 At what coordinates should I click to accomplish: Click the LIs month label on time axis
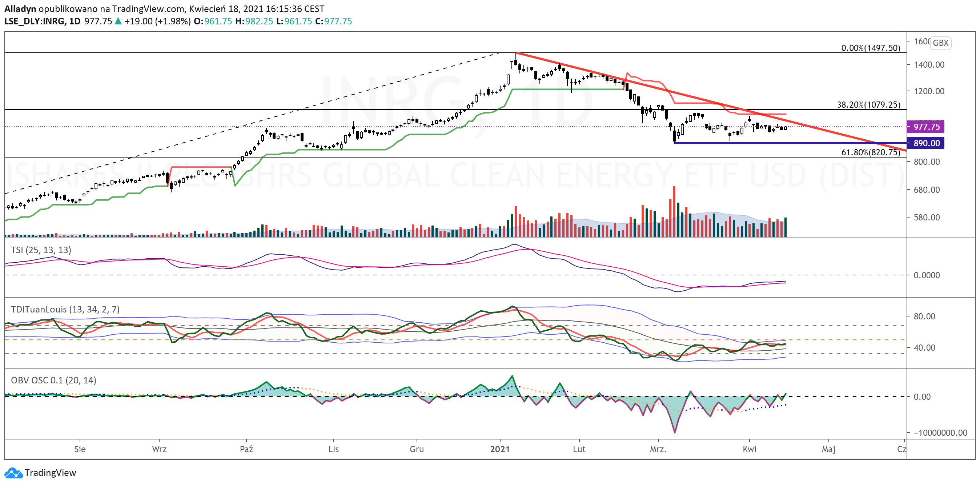[334, 450]
